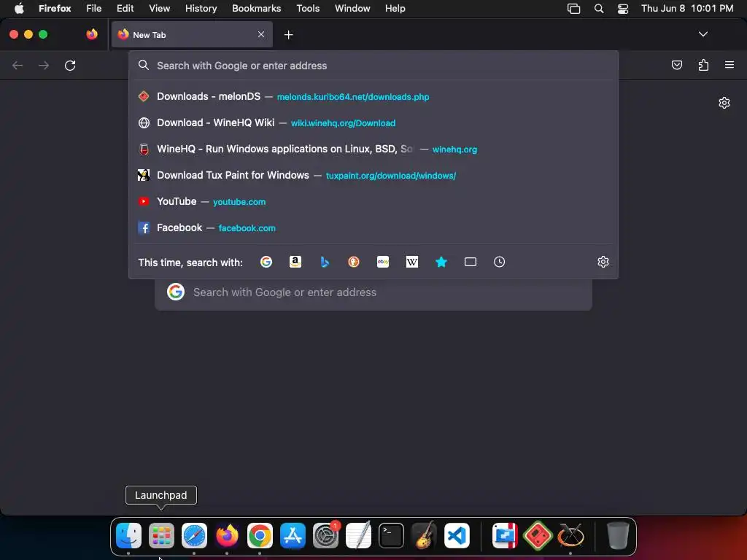Open Launchpad from the Dock
The image size is (747, 560).
[161, 536]
